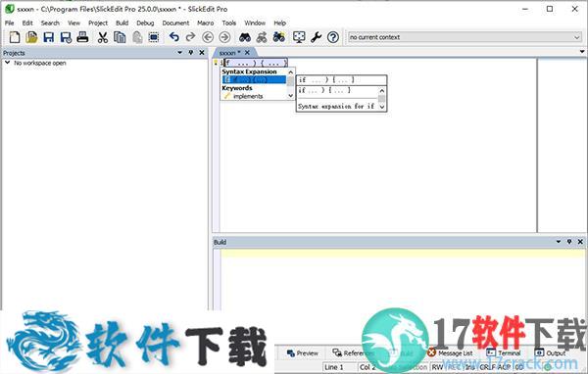Viewport: 588px width, 374px height.
Task: Click the Cut scissors icon
Action: pyautogui.click(x=102, y=37)
